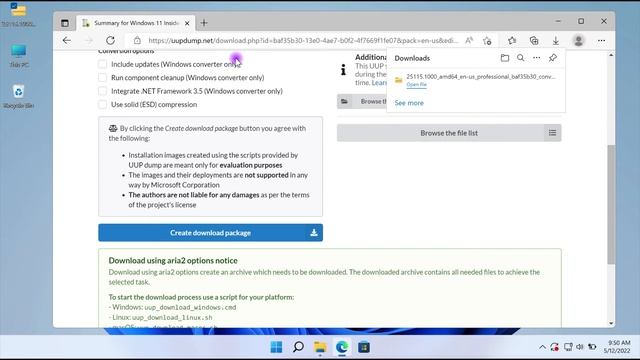Open taskbar Search

pyautogui.click(x=298, y=347)
